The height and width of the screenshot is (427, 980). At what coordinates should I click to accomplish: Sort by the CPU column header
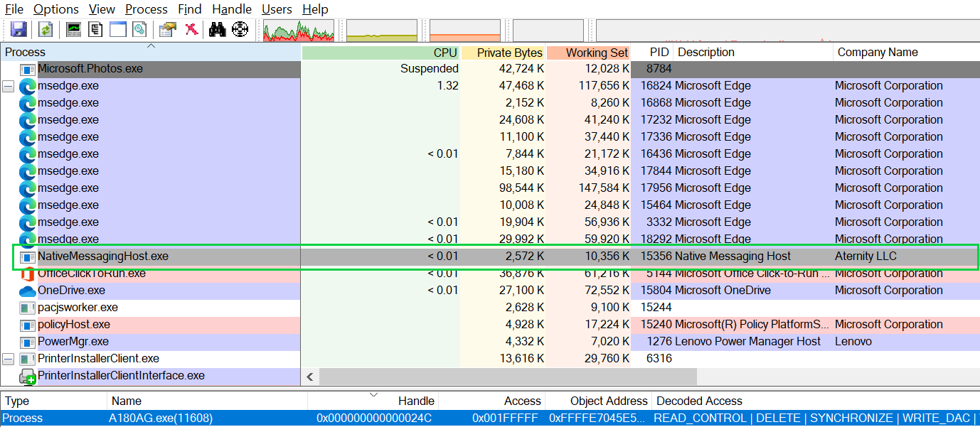[381, 53]
